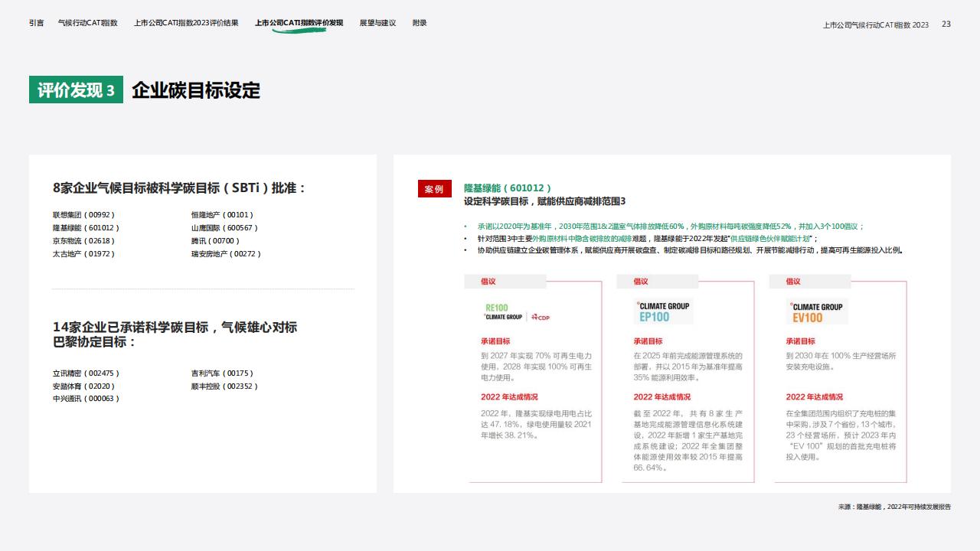Switch to 展望与建议 tab
This screenshot has height=551, width=980.
(378, 23)
